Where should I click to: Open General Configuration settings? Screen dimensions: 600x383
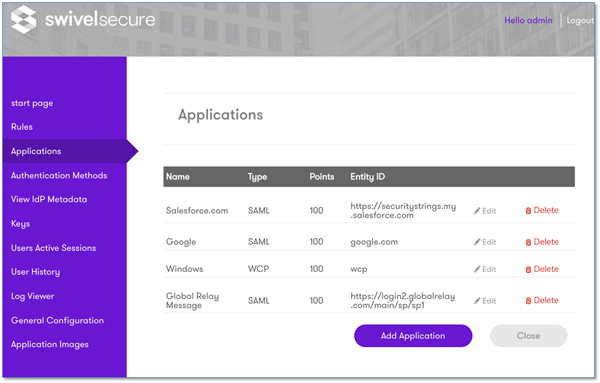pos(57,321)
